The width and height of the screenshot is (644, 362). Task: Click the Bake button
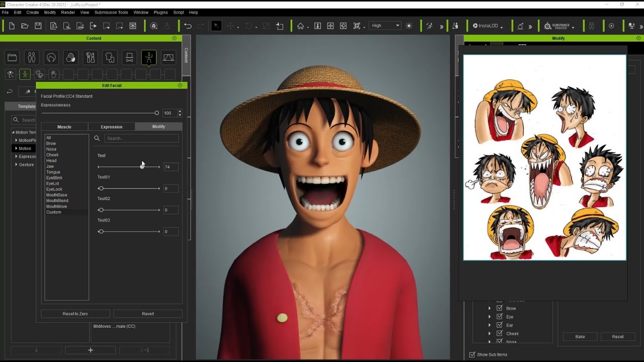[x=580, y=336]
